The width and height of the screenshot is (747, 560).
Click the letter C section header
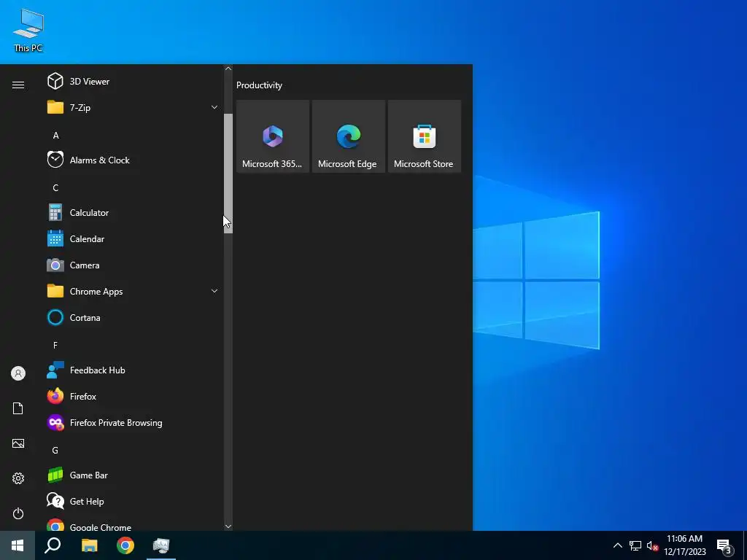coord(55,188)
